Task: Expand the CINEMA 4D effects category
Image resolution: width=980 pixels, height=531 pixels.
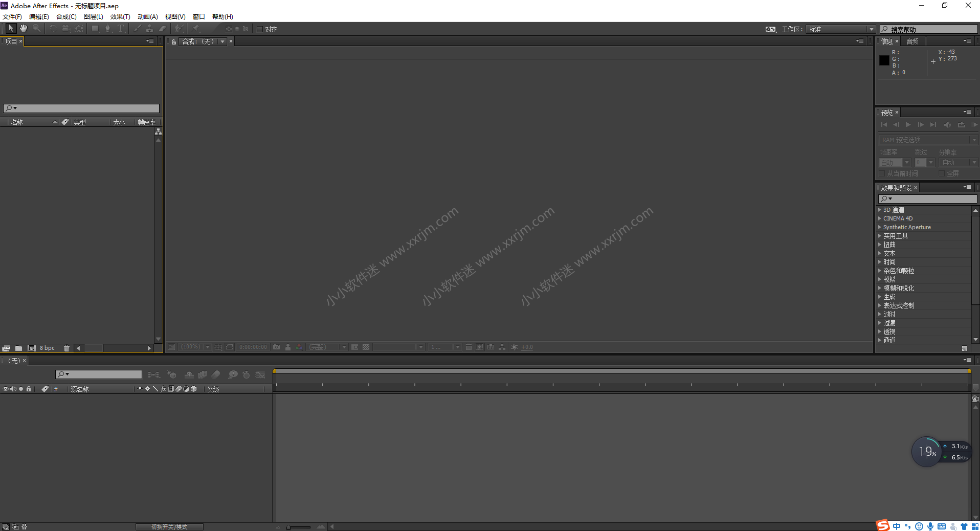Action: 880,218
